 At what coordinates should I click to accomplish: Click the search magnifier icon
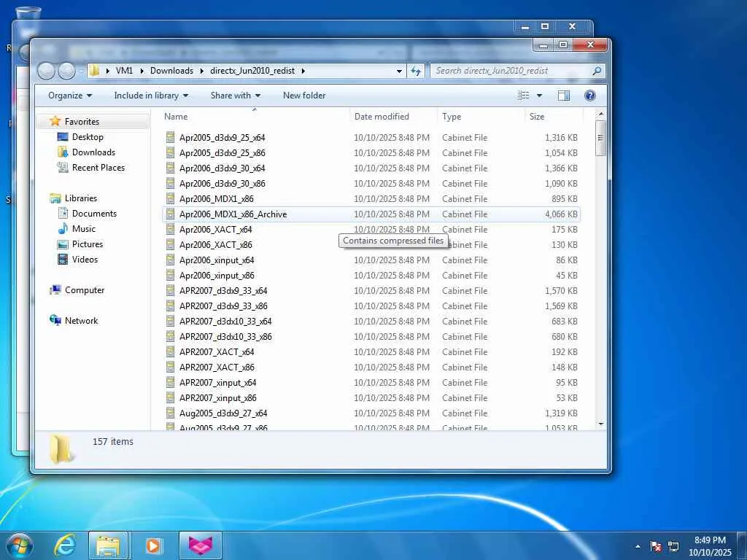[x=597, y=71]
